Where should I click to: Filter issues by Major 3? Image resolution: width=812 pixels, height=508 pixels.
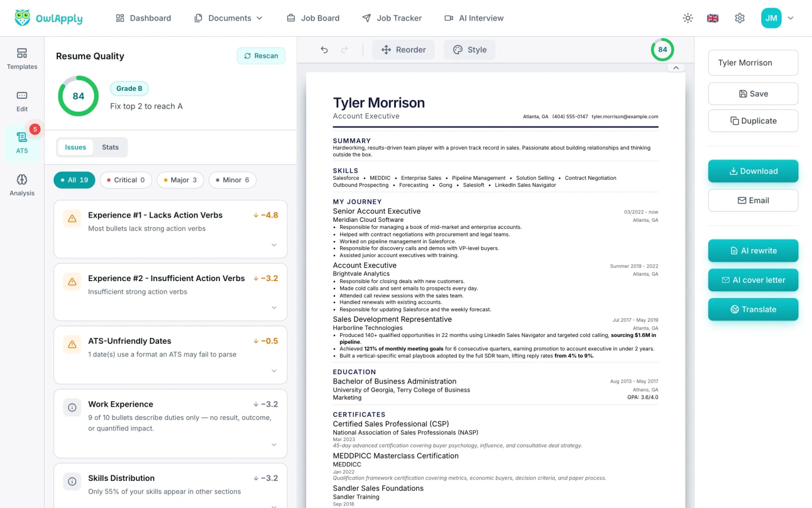180,180
